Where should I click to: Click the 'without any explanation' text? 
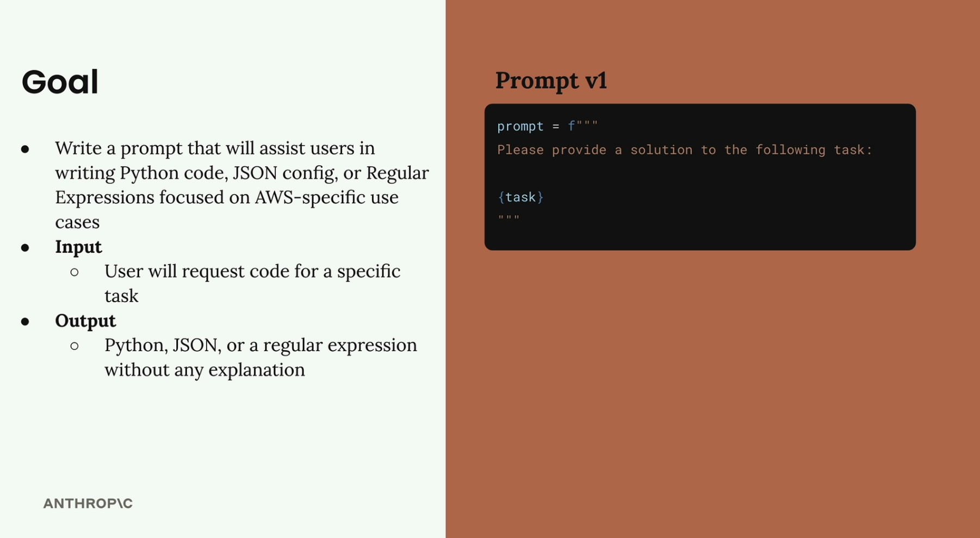(204, 370)
